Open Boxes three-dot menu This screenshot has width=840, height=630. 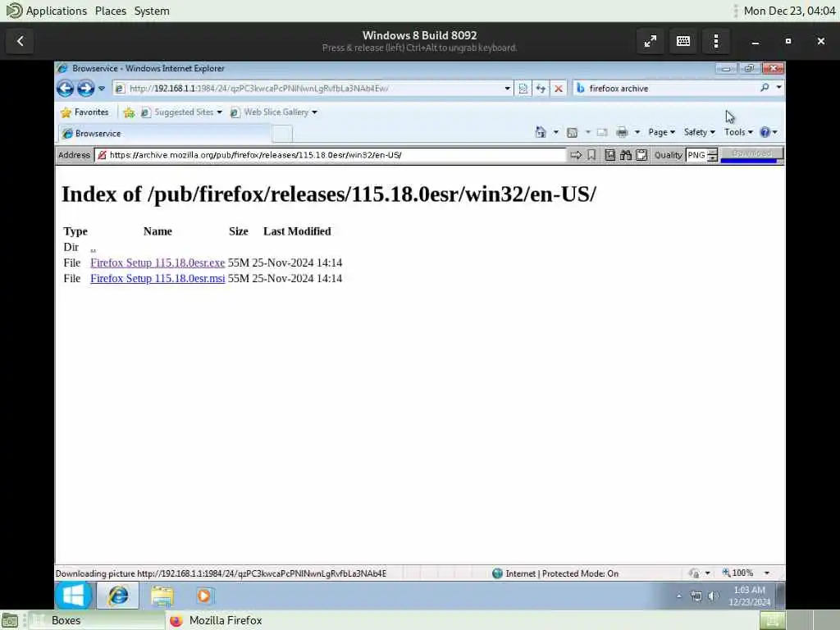coord(715,41)
